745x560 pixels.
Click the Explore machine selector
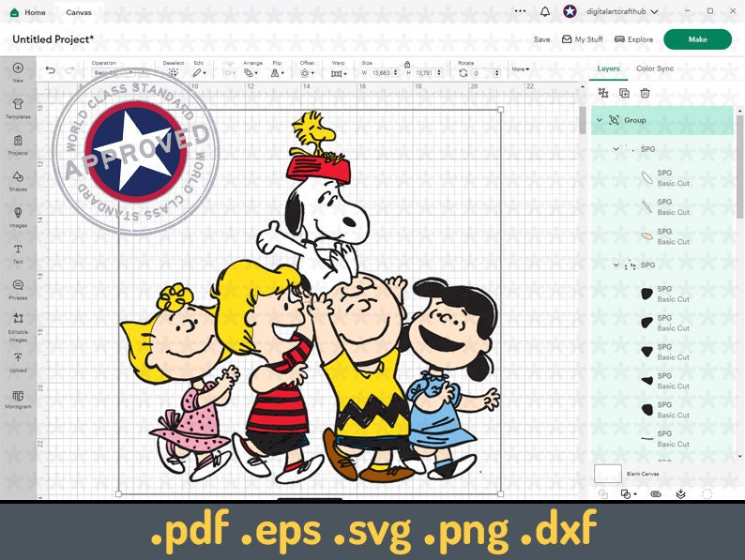pyautogui.click(x=634, y=39)
